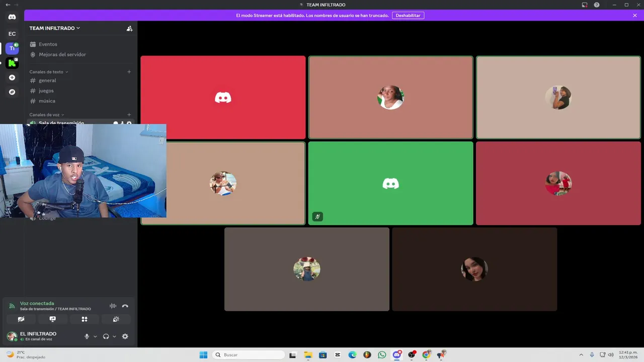Disconnect from voice with the hang-up icon
The width and height of the screenshot is (644, 362).
[125, 306]
